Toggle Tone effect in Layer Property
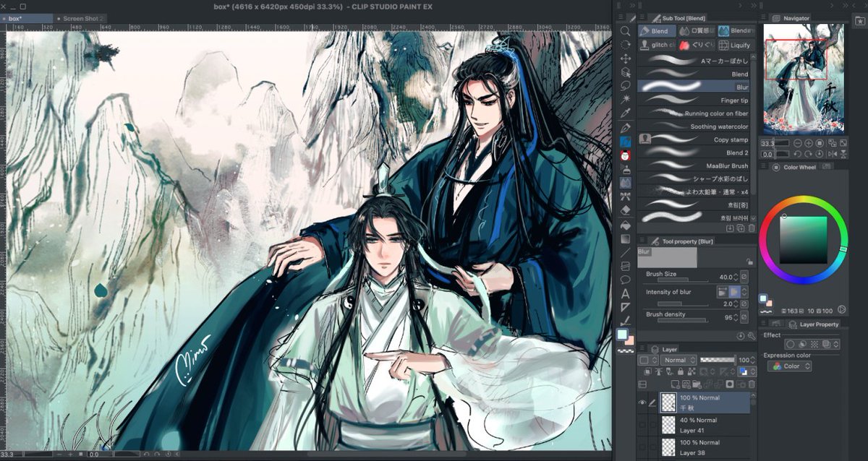 click(814, 344)
